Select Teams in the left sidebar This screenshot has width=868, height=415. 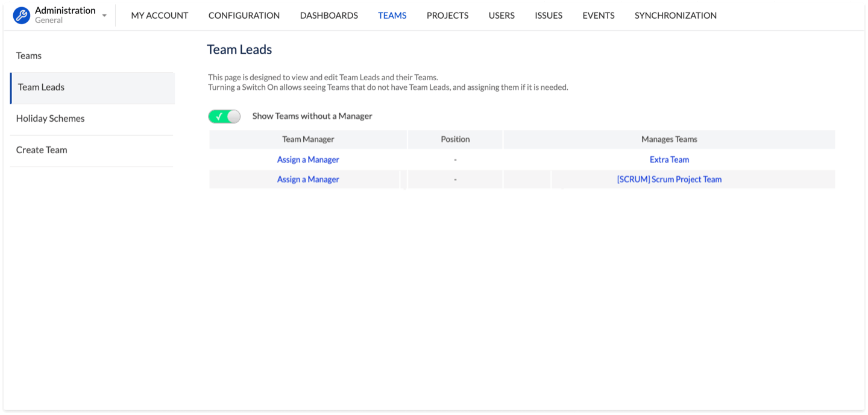[29, 55]
